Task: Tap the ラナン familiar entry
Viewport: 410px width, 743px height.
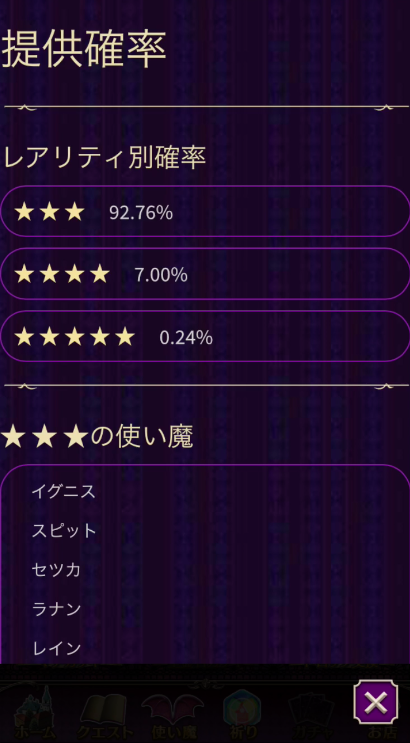Action: pyautogui.click(x=56, y=609)
